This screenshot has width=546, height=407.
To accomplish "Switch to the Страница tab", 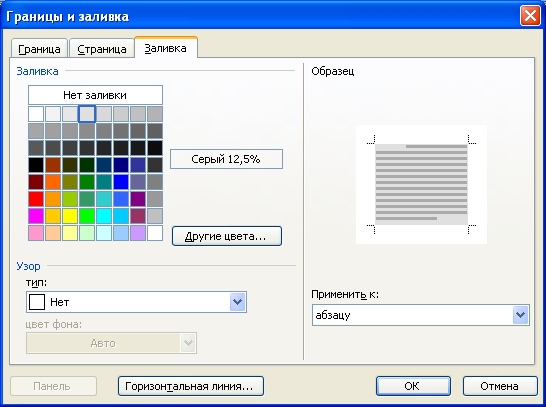I will coord(102,48).
